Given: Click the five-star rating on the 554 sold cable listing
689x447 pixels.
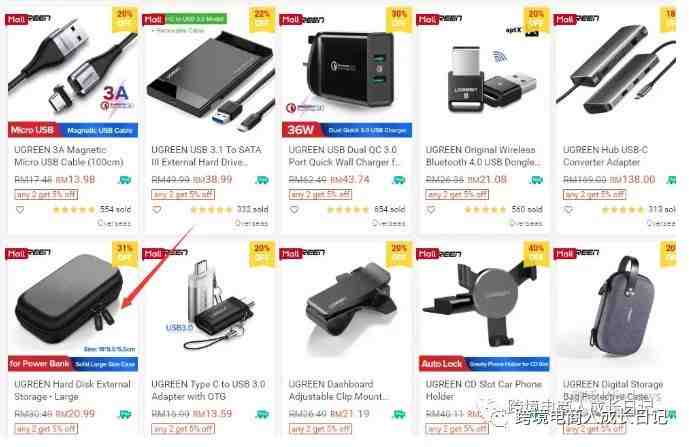Looking at the screenshot, I should point(74,210).
